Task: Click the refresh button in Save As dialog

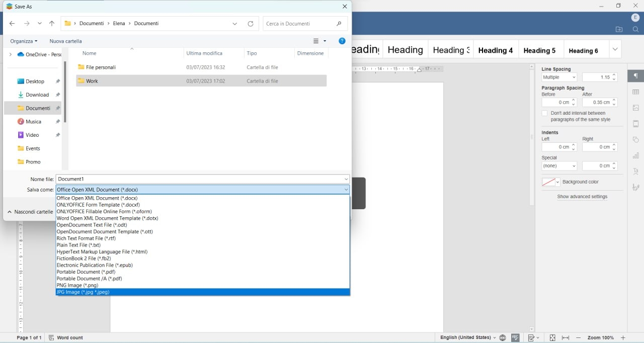Action: tap(251, 24)
